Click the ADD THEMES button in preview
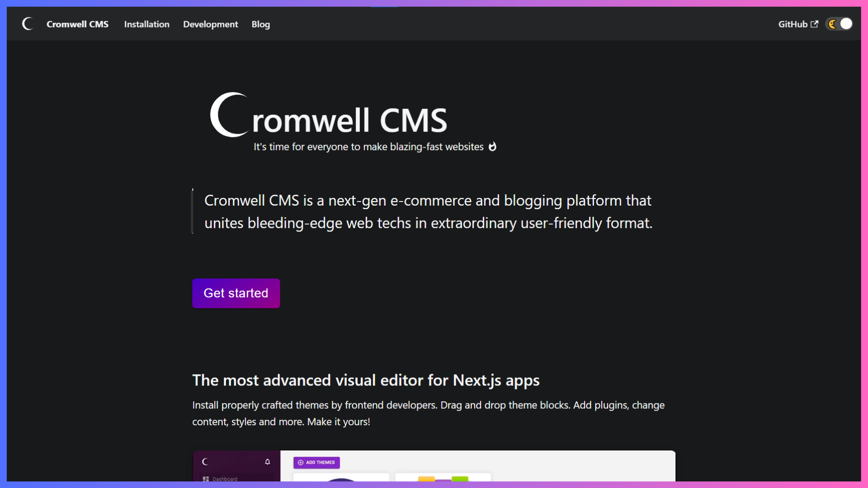This screenshot has width=868, height=488. pos(316,462)
